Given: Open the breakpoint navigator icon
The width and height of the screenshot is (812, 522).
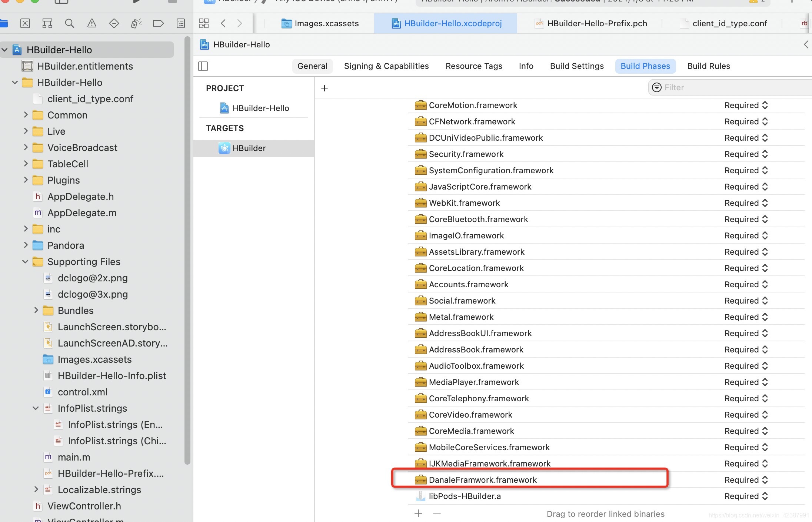Looking at the screenshot, I should click(x=158, y=24).
